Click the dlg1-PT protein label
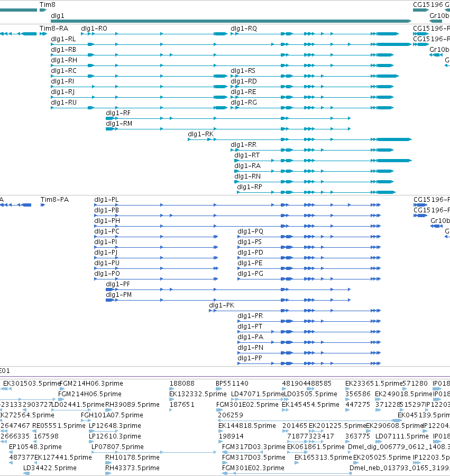Viewport: 450px width, 476px height. pyautogui.click(x=250, y=326)
